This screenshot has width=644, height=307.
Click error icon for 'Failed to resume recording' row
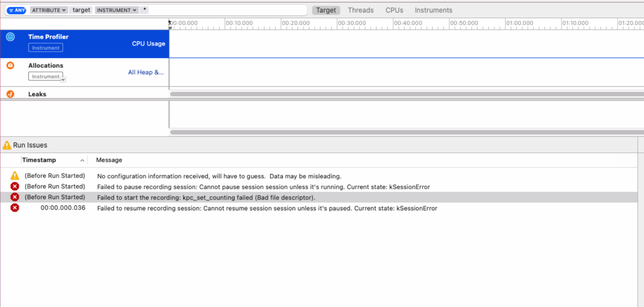(15, 208)
